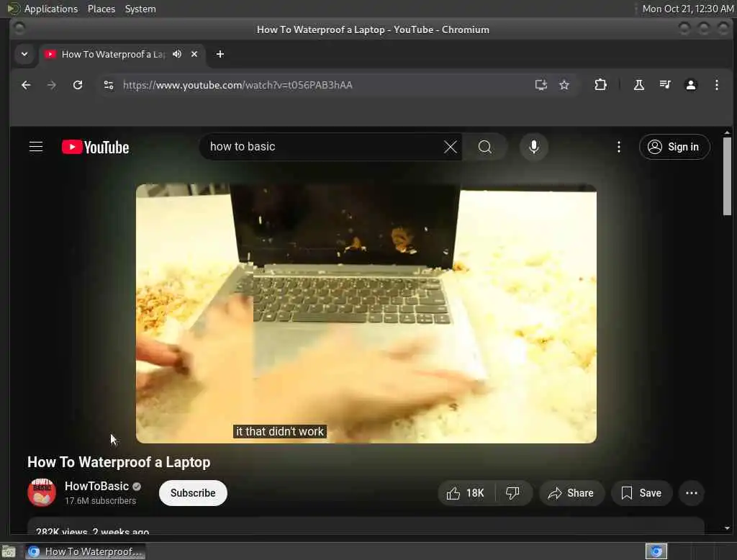Click the Chromium tray icon at bottom right
This screenshot has height=560, width=737.
click(x=656, y=551)
